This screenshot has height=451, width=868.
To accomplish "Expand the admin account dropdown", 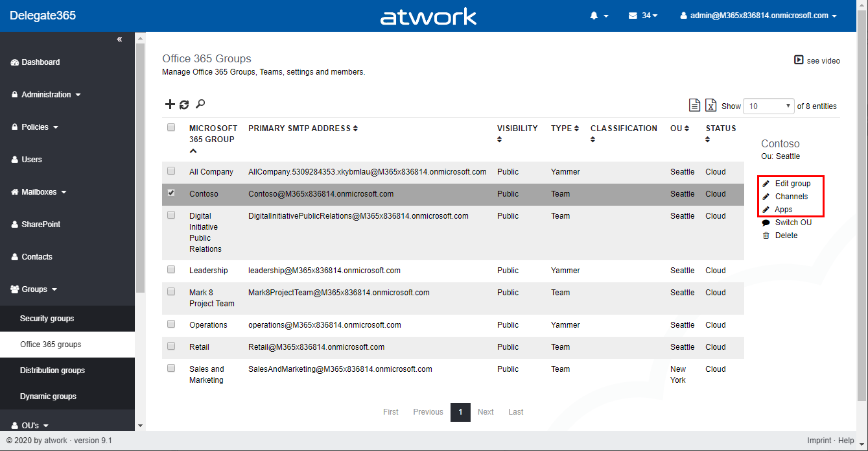I will pos(758,16).
